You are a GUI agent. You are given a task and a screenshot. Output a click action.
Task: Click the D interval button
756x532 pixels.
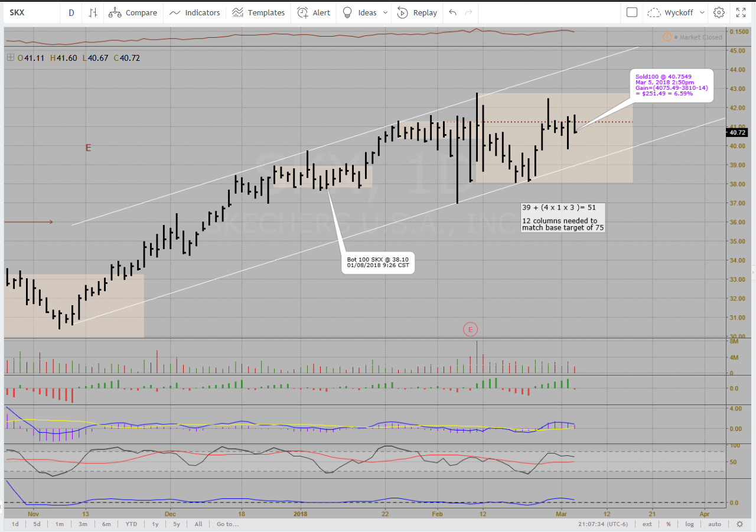71,12
